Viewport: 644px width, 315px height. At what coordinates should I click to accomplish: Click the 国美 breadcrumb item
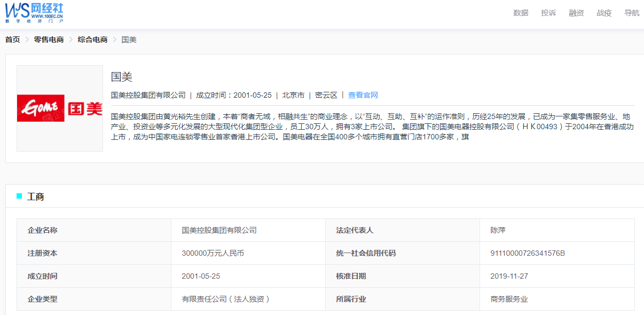(x=129, y=40)
